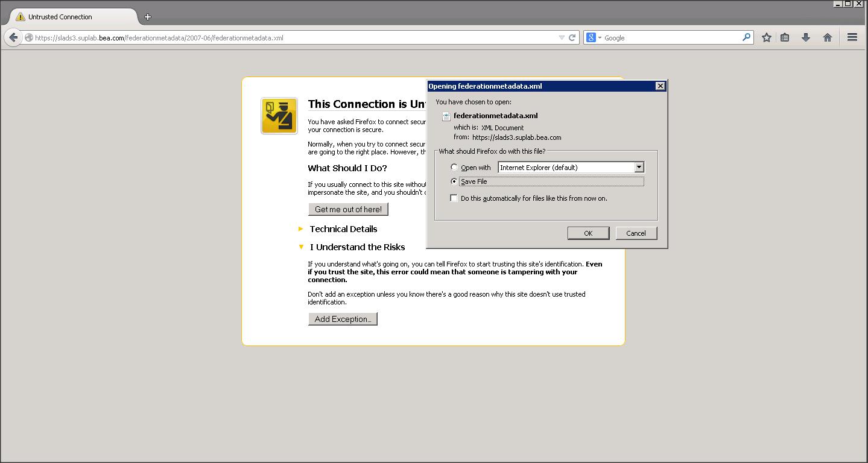Minimize the Firefox window

838,4
